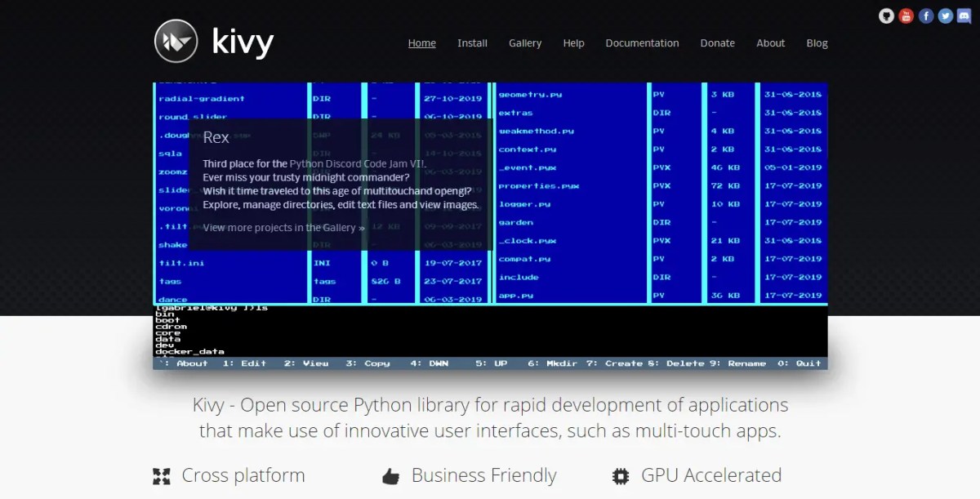Follow the Python Discord Code Jam VII link
The height and width of the screenshot is (499, 980).
pyautogui.click(x=358, y=163)
